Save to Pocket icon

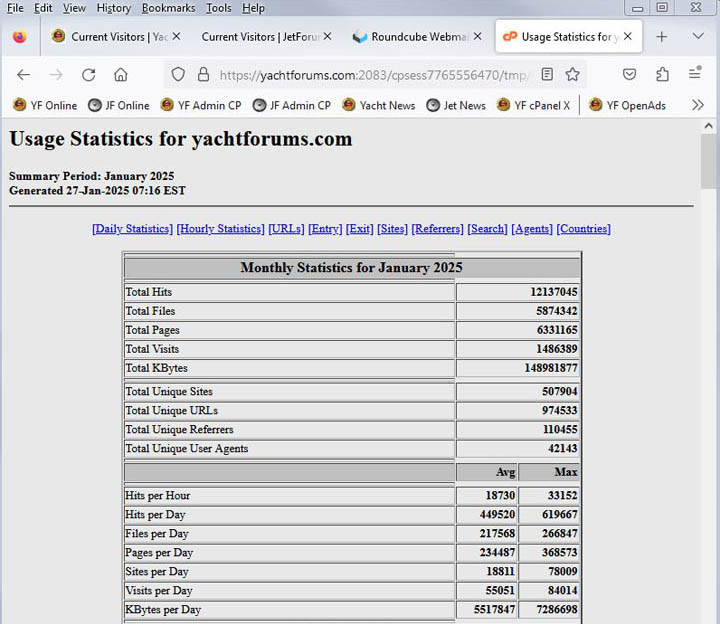[x=629, y=74]
